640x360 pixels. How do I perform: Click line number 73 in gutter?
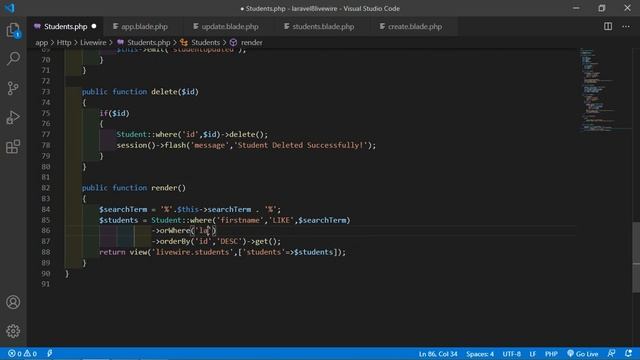tap(46, 92)
